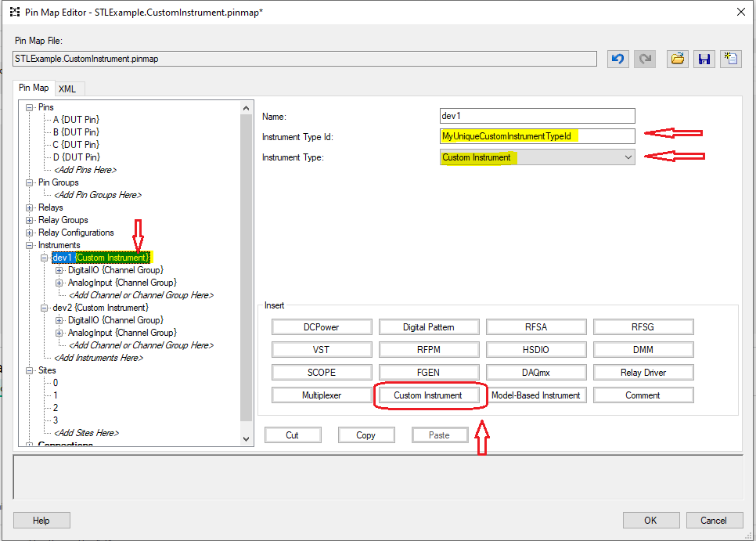Select DUT Pin C in the tree

pyautogui.click(x=76, y=145)
